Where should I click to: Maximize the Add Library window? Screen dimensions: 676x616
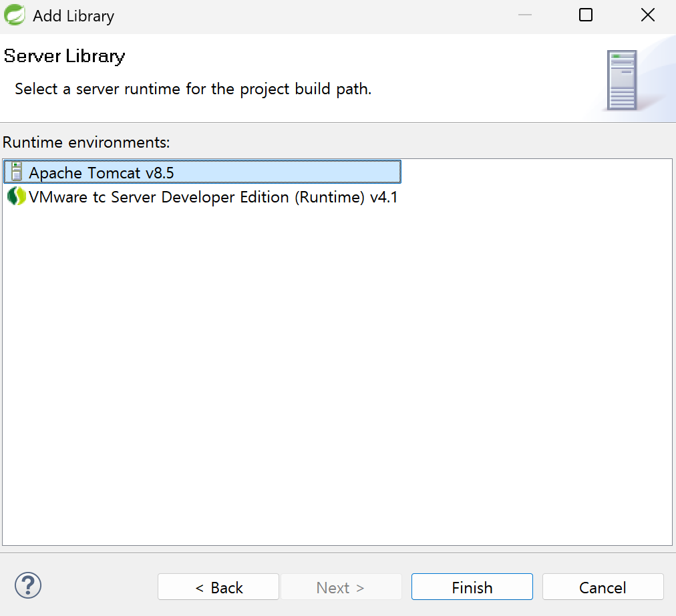click(x=585, y=15)
